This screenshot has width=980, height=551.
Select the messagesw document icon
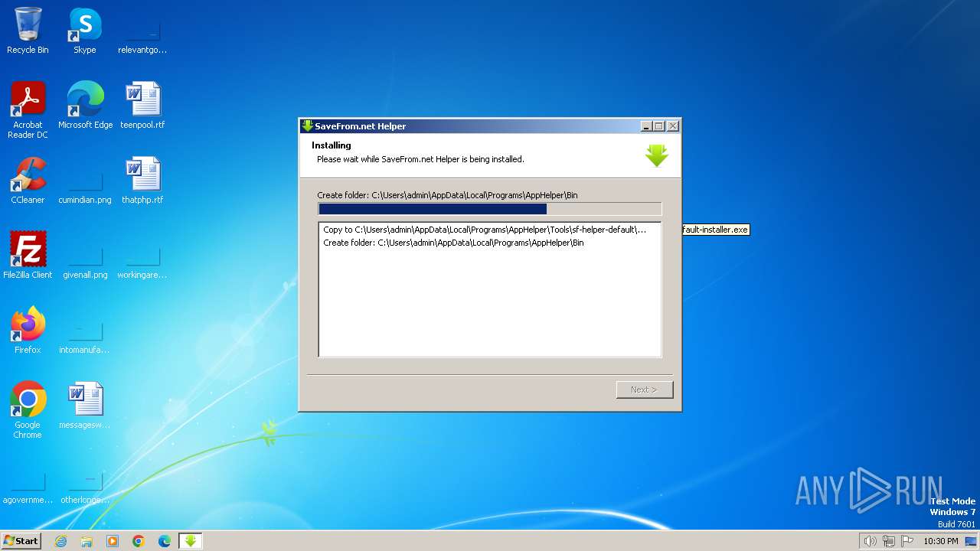click(x=85, y=406)
